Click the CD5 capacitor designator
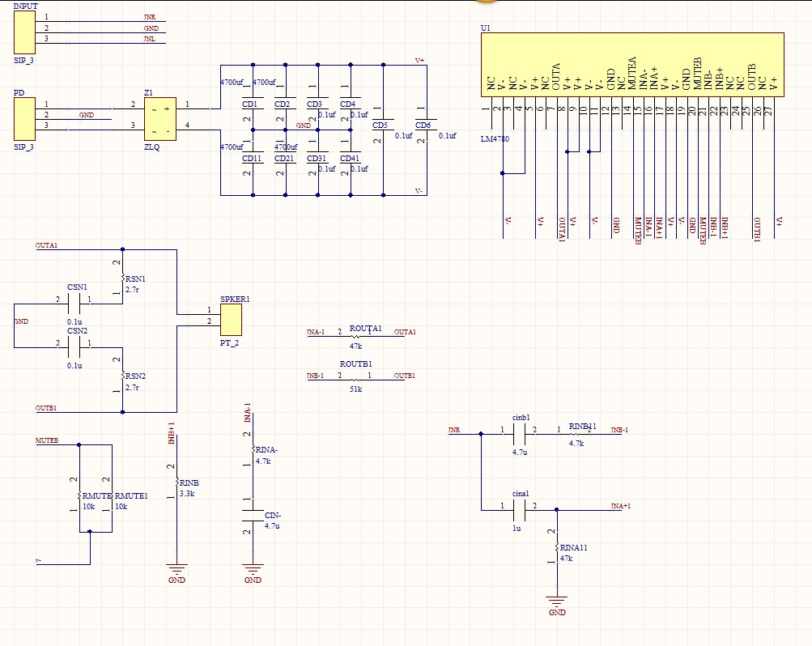The height and width of the screenshot is (646, 812). coord(380,125)
